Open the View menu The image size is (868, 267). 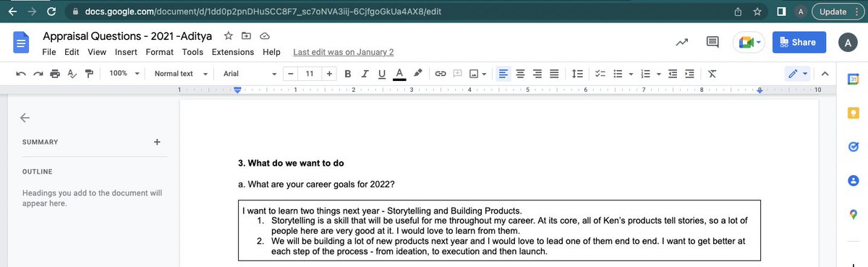97,52
